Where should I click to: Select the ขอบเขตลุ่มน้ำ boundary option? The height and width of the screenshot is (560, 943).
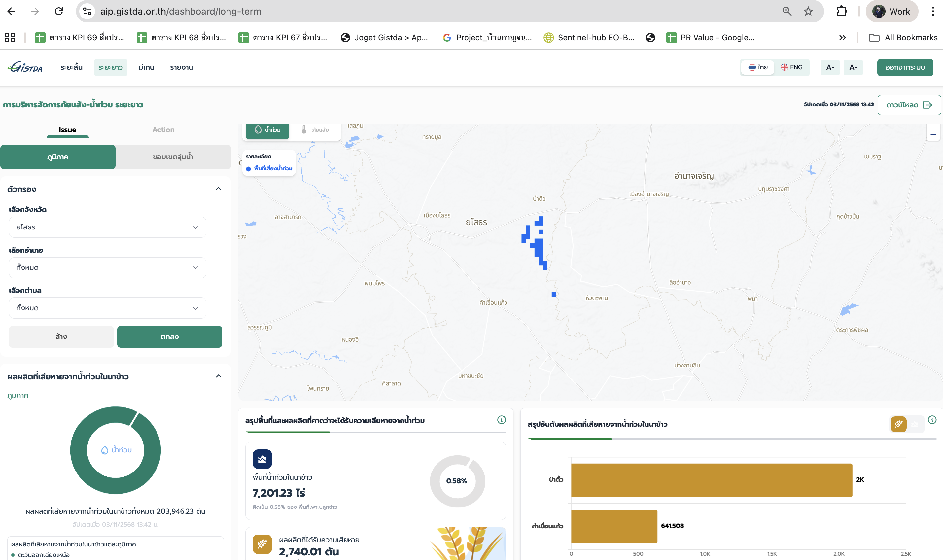173,157
